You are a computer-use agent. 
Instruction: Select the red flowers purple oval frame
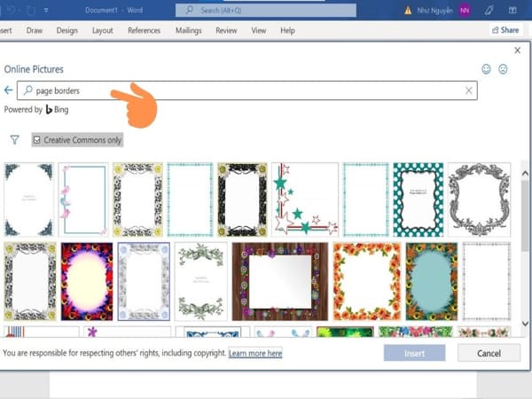pos(87,282)
